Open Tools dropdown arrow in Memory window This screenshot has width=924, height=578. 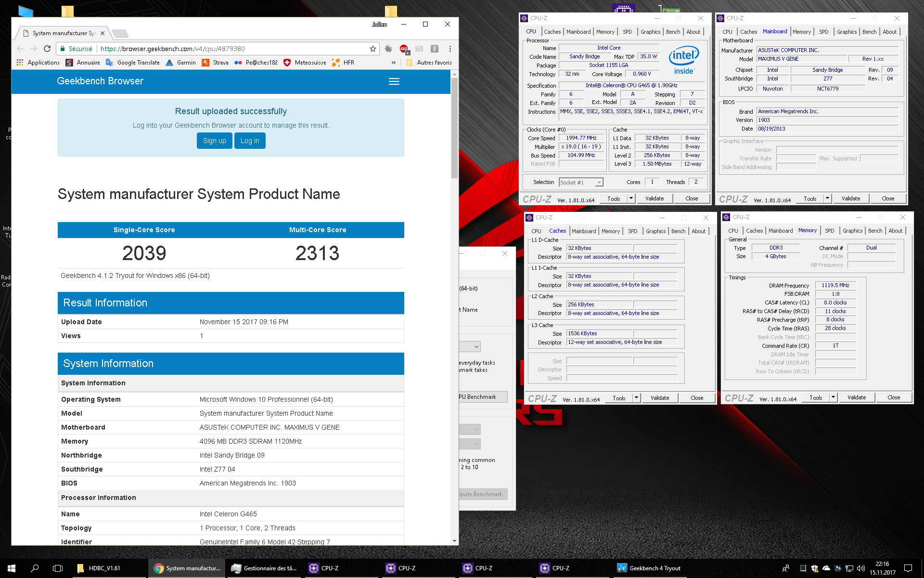(834, 397)
